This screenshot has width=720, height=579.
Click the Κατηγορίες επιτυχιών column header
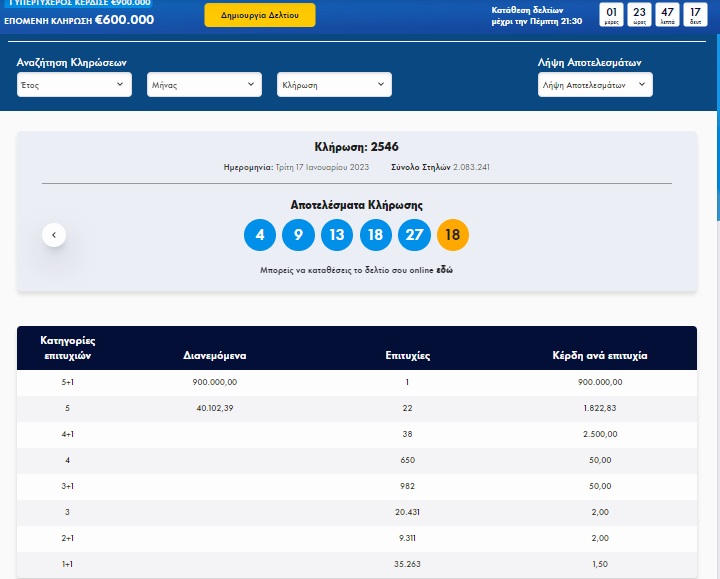coord(68,347)
